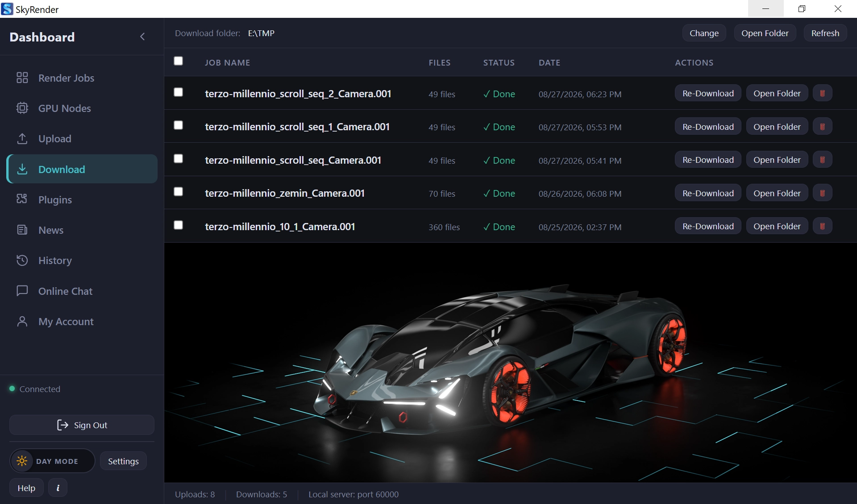Refresh the download list
Viewport: 857px width, 504px height.
(x=825, y=33)
